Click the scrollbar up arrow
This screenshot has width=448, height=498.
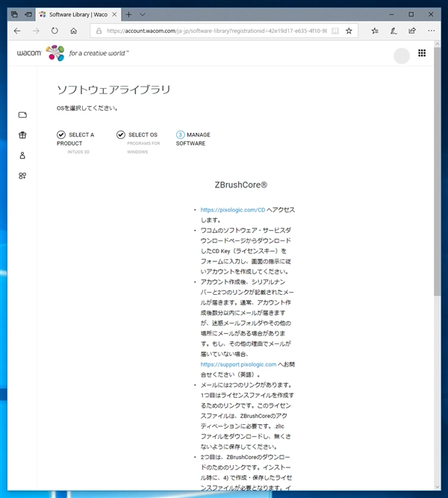click(x=438, y=44)
